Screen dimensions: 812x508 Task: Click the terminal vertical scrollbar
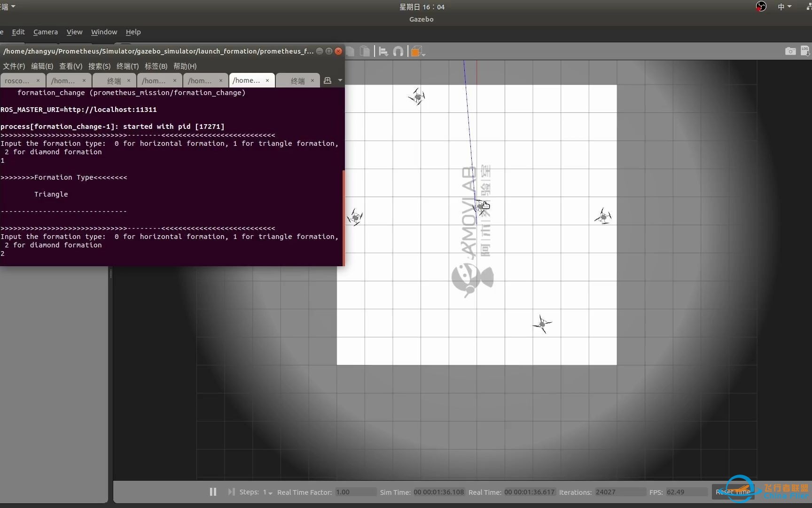(x=344, y=218)
